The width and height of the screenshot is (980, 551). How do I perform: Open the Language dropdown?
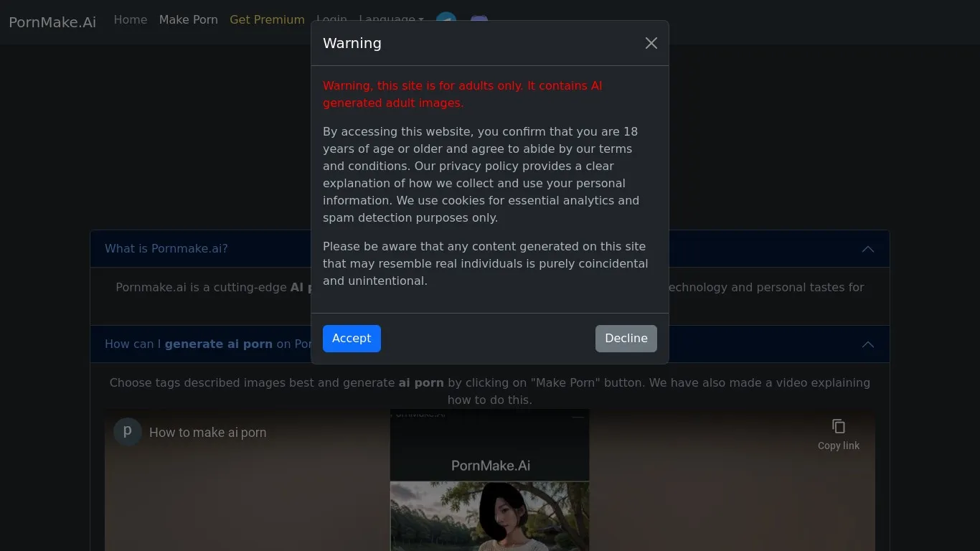(392, 20)
